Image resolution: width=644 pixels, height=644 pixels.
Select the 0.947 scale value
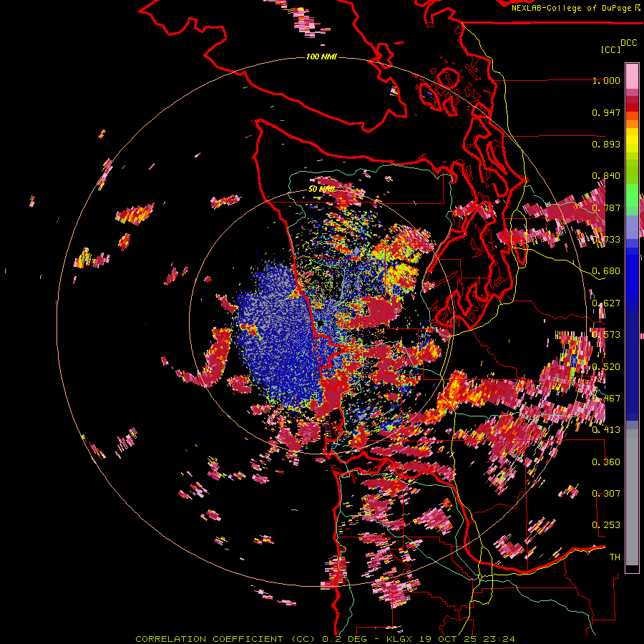(x=606, y=112)
